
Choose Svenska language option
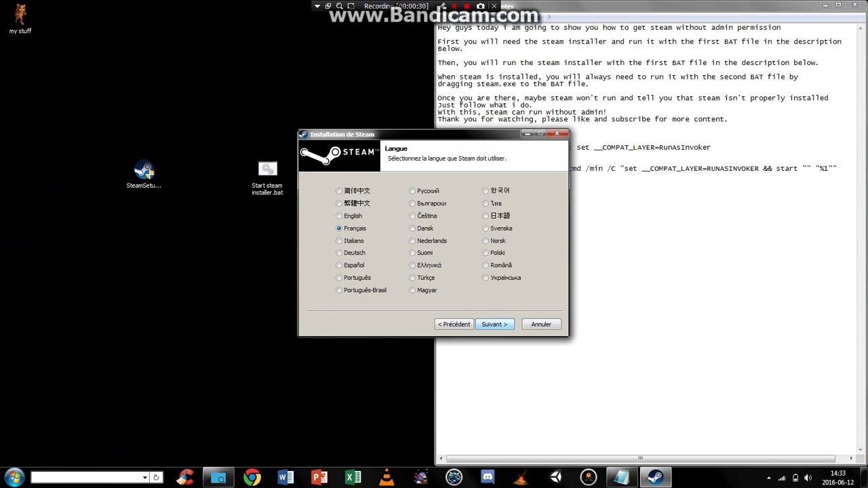tap(497, 228)
